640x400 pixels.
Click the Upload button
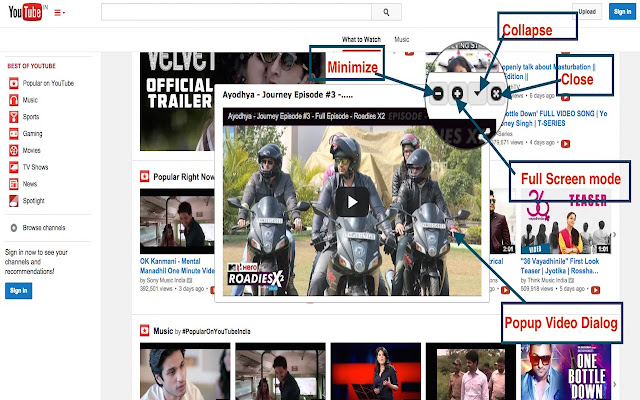click(587, 12)
